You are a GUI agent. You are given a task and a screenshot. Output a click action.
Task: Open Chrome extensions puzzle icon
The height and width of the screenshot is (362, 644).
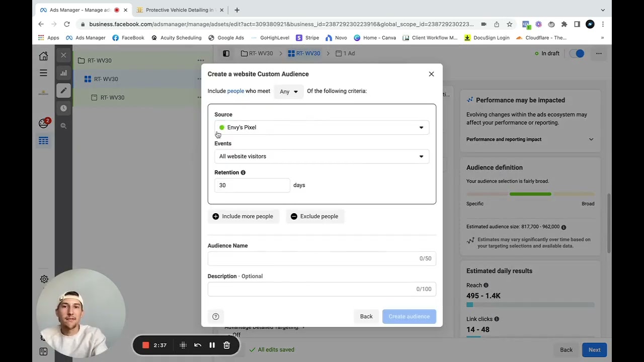point(564,24)
